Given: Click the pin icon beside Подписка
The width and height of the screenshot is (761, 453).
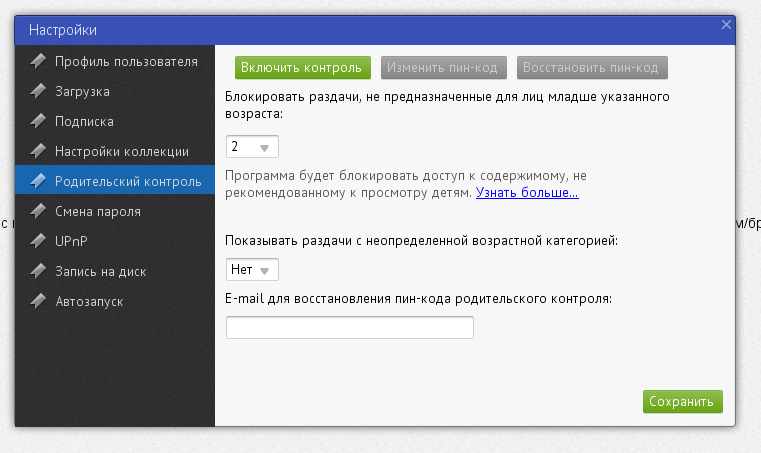Looking at the screenshot, I should click(x=38, y=121).
